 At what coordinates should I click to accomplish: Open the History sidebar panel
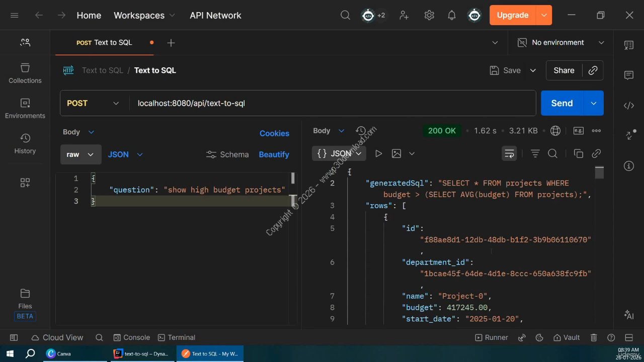pos(25,144)
